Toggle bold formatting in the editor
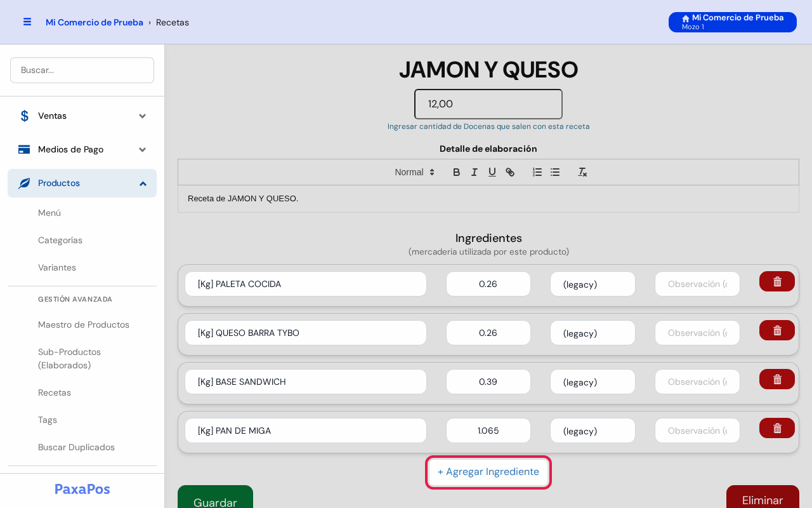Screen dimensions: 812x508 coord(456,172)
